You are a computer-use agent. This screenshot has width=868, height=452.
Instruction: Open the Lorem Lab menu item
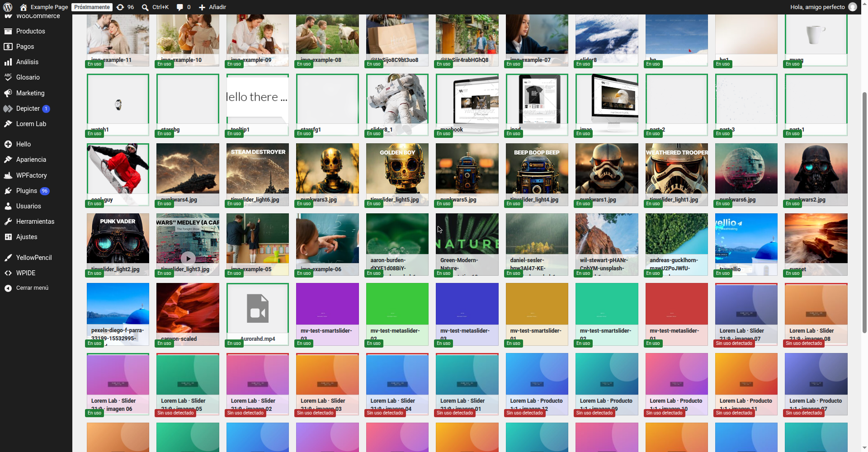(x=36, y=124)
